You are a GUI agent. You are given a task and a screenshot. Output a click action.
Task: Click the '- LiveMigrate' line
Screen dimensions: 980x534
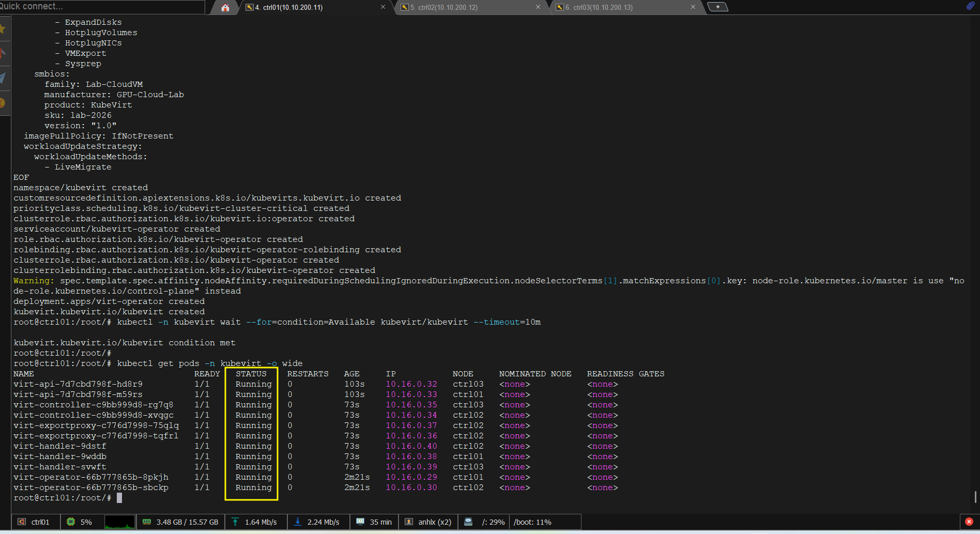[x=78, y=167]
